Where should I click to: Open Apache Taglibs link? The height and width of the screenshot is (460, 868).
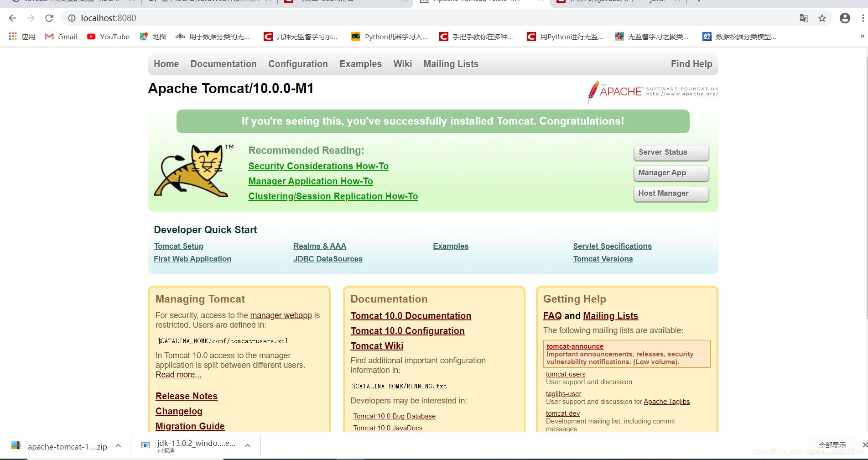point(666,402)
